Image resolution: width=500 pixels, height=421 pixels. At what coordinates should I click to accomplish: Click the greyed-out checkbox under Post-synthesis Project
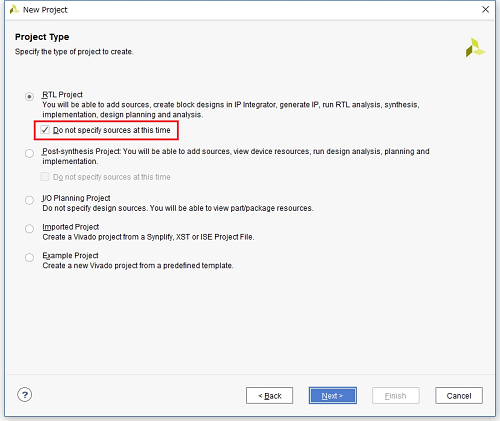(45, 177)
